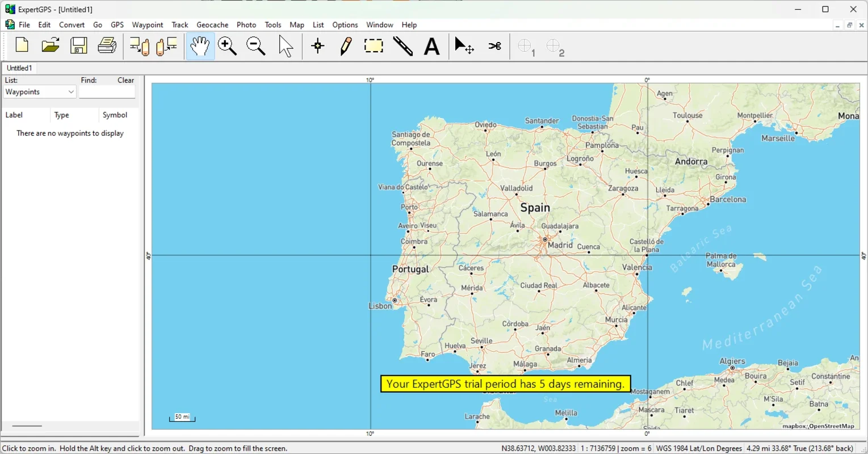868x454 pixels.
Task: Click the Print icon in the toolbar
Action: 107,46
